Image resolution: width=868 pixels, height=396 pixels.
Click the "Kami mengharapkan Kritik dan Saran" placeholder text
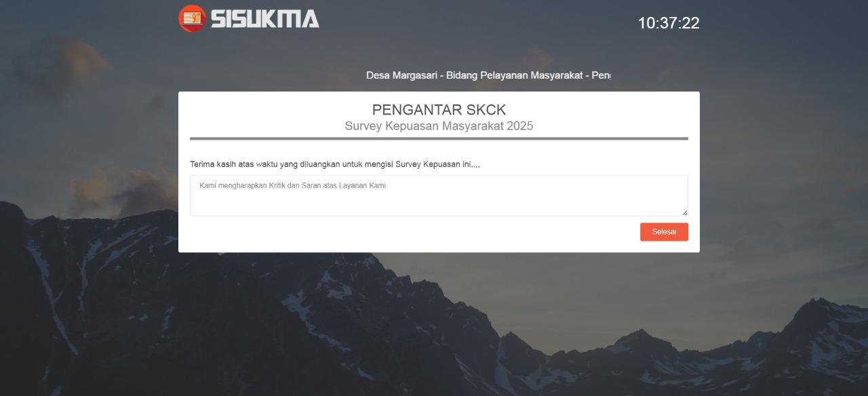[x=292, y=185]
